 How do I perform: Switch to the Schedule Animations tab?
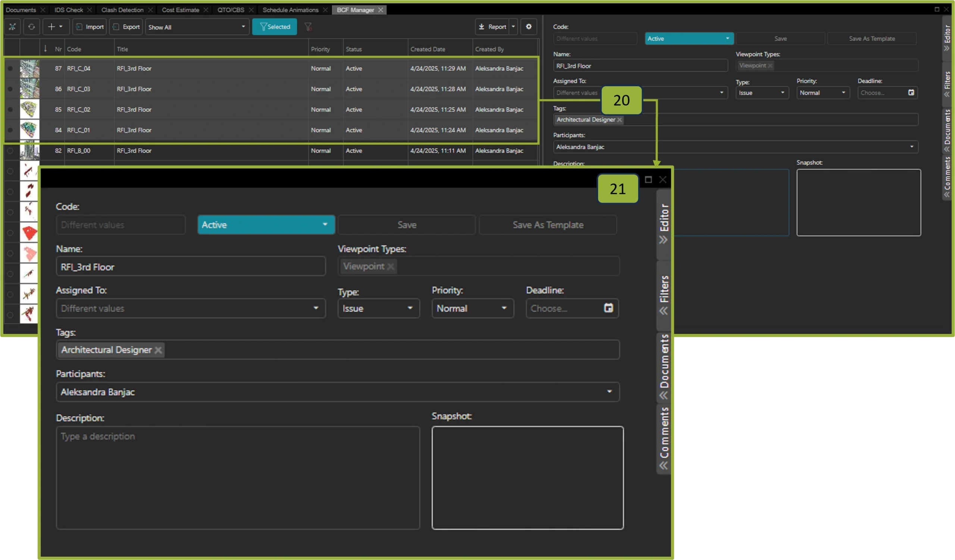tap(290, 10)
